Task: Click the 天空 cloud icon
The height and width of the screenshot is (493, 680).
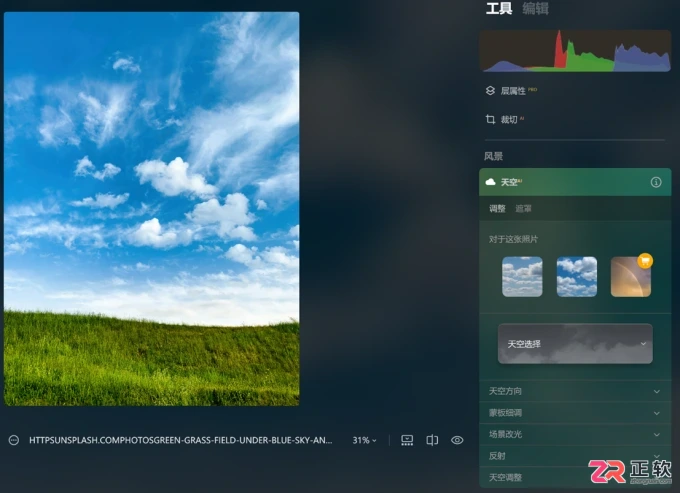Action: pos(490,182)
